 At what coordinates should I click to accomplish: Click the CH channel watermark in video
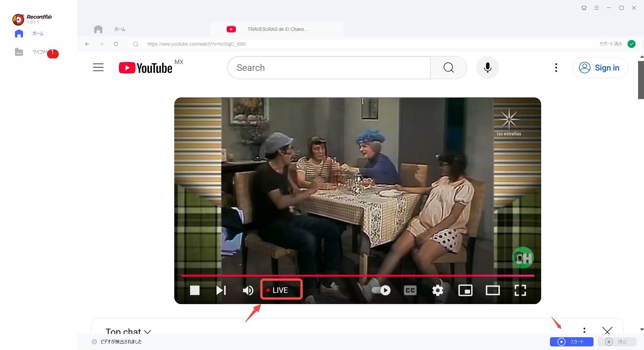click(523, 258)
